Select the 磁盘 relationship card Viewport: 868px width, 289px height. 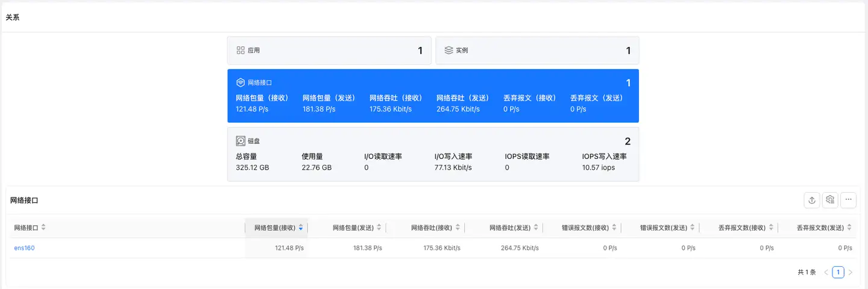pos(433,154)
